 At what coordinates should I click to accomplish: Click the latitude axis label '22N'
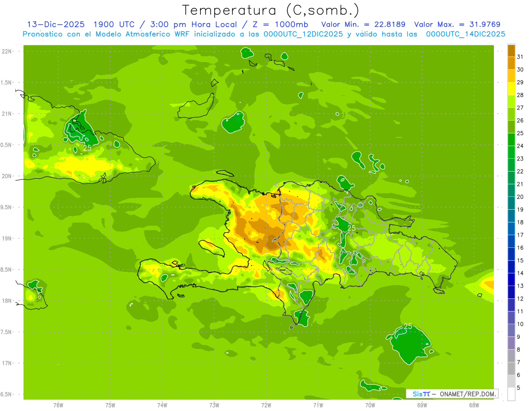tap(7, 51)
